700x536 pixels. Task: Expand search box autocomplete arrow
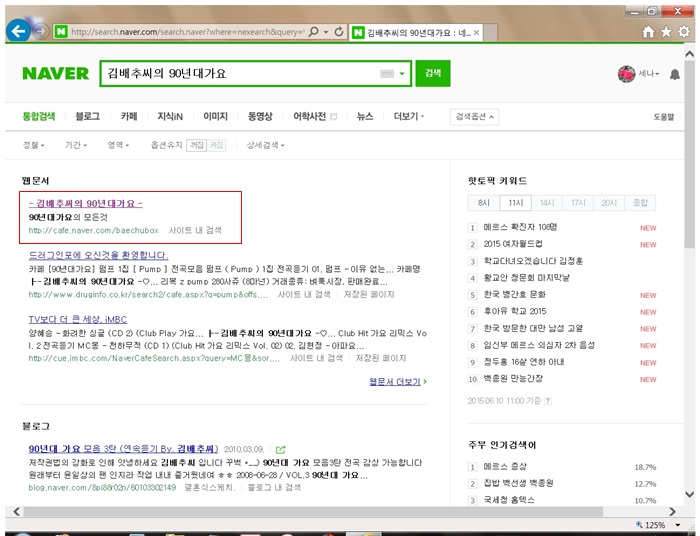(402, 74)
